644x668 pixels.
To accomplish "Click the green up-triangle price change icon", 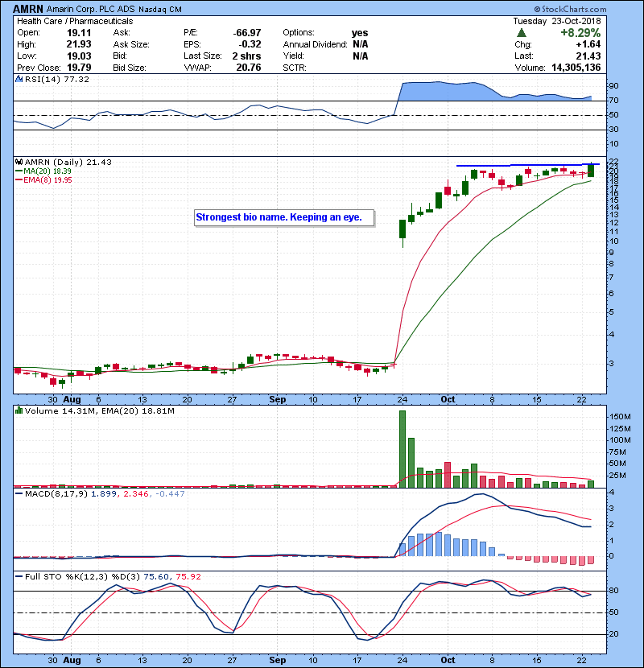I will (522, 33).
